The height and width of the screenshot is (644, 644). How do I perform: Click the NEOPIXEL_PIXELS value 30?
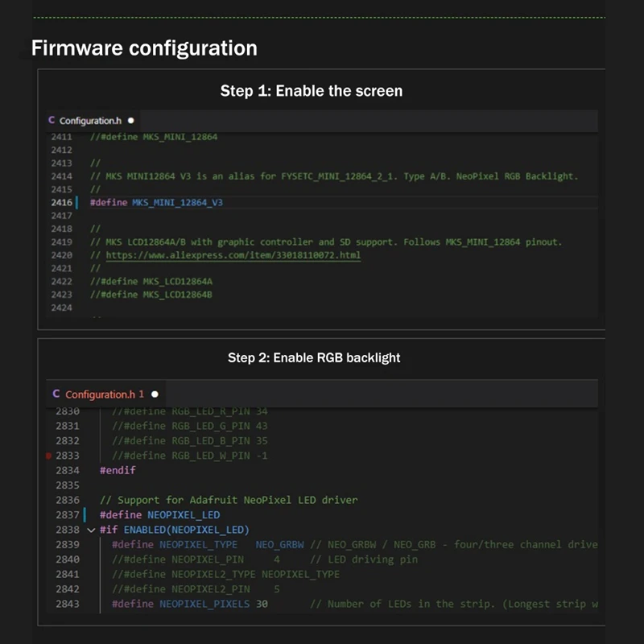[x=262, y=604]
